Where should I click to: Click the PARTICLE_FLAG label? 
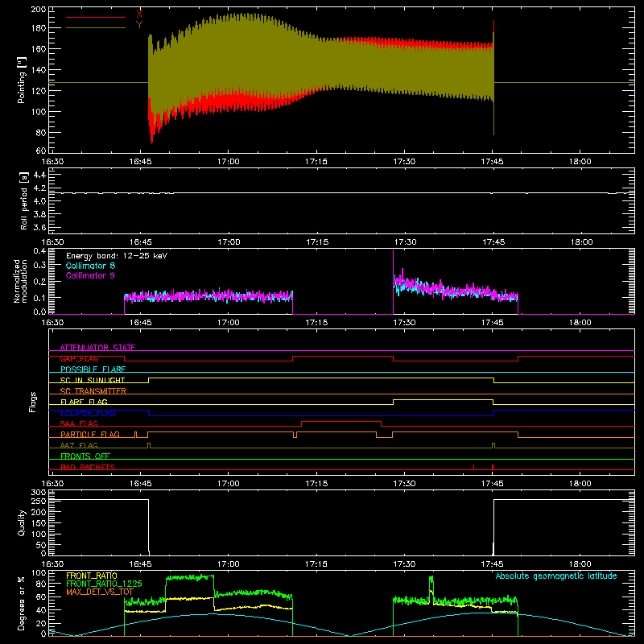tap(90, 434)
